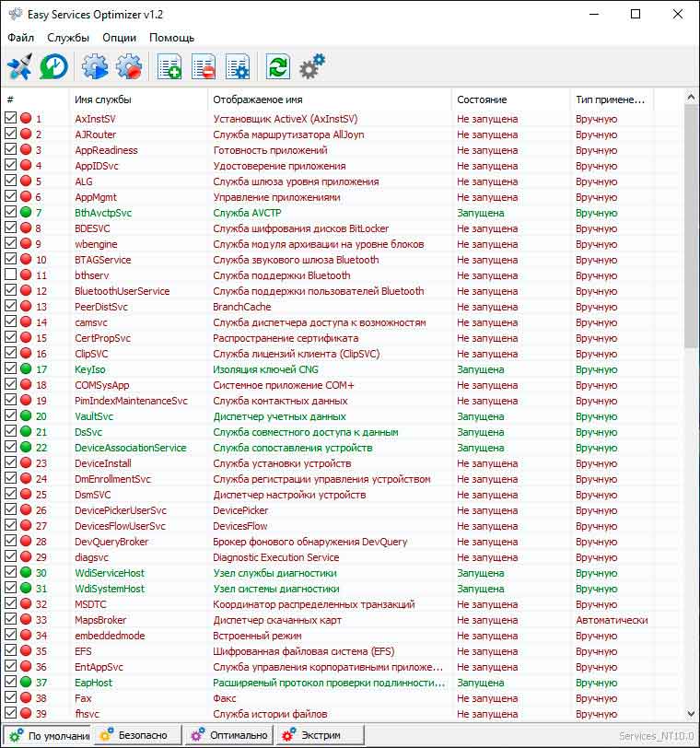Viewport: 700px width, 748px height.
Task: Select the COMSysApp service name
Action: [x=101, y=385]
